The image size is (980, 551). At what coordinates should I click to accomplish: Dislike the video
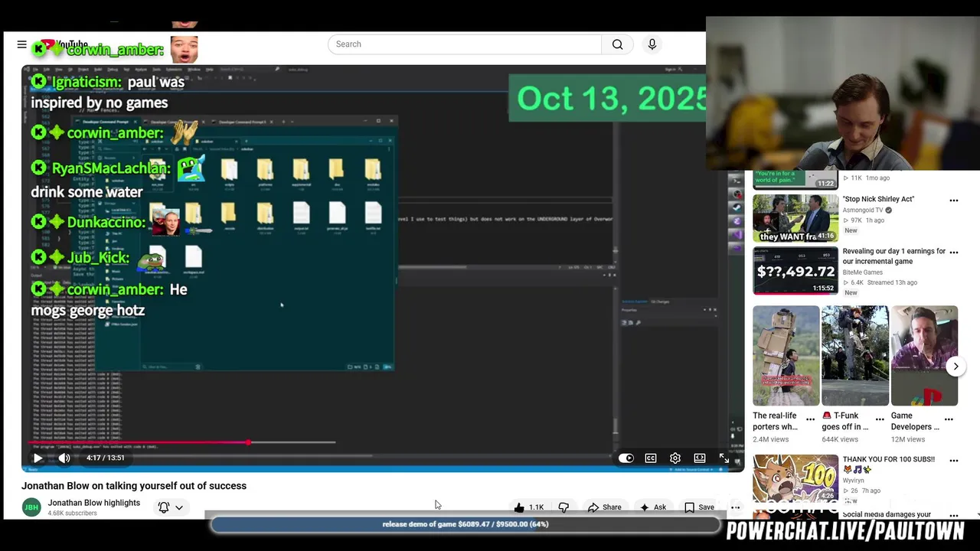point(563,507)
